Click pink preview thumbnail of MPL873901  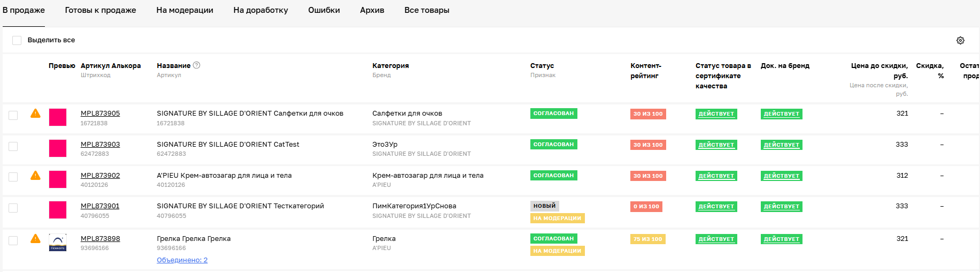click(x=58, y=210)
